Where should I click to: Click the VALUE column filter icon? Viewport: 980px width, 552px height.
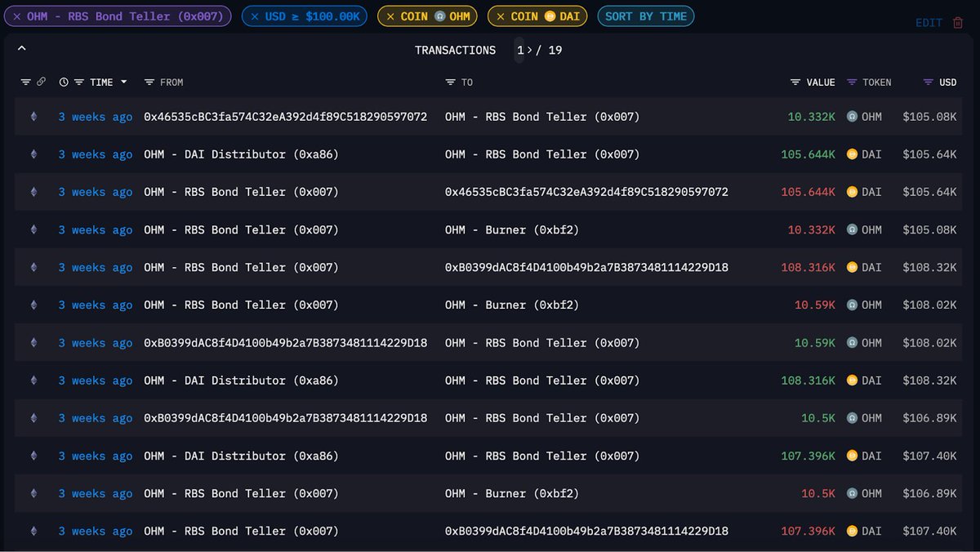794,82
